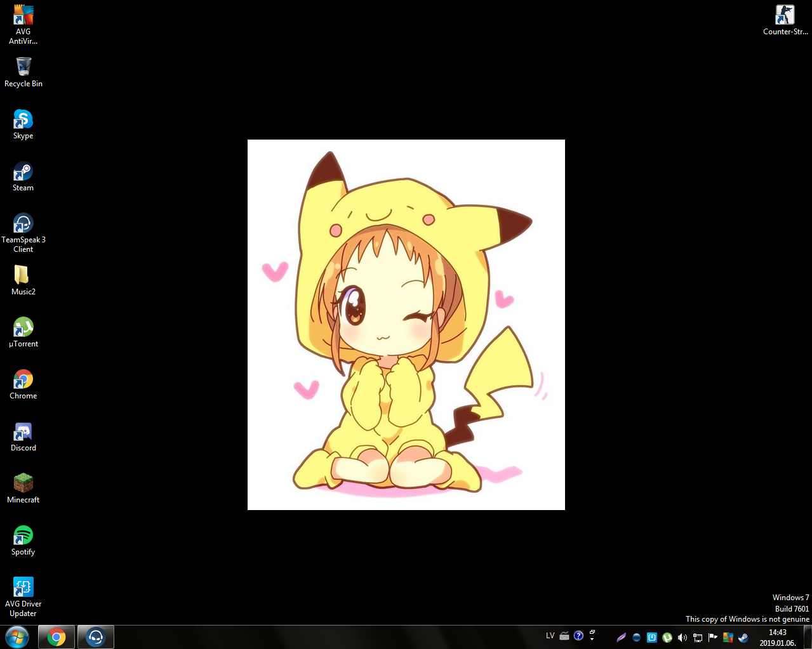
Task: Open the AVG AntiVirus desktop shortcut
Action: coord(23,24)
